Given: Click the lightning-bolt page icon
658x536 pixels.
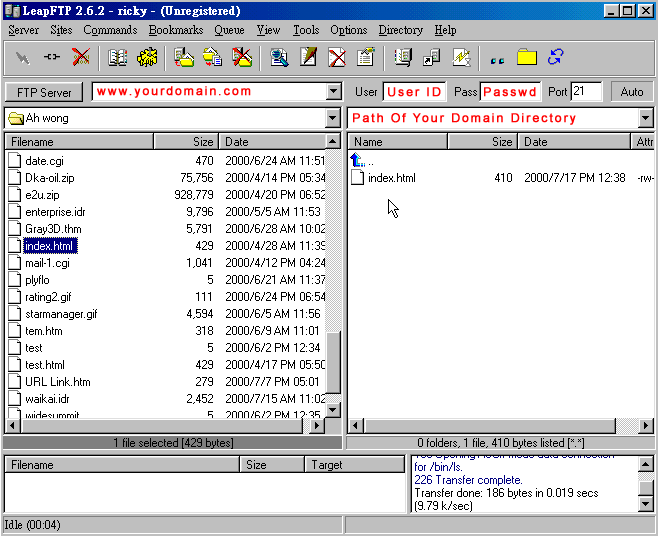Looking at the screenshot, I should pos(461,58).
